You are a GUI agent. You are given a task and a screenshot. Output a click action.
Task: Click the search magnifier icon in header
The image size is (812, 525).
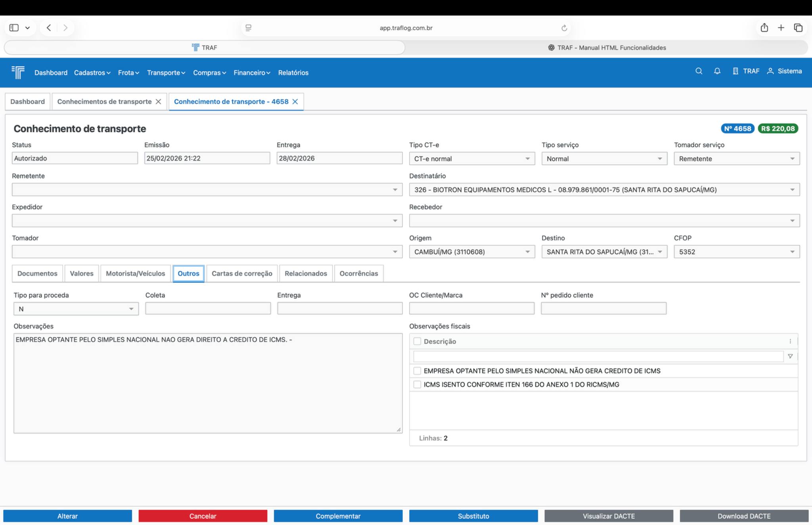click(x=699, y=71)
